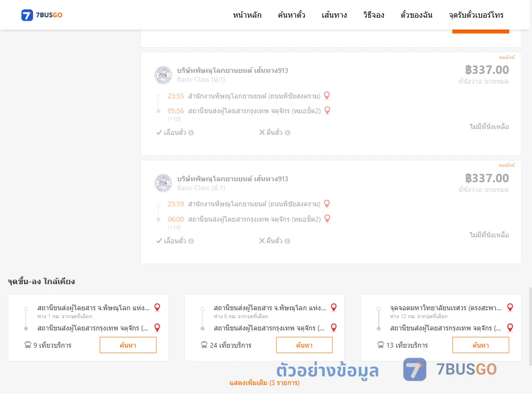
Task: Show info icon beside คืนตั๋ว on first trip
Action: pyautogui.click(x=287, y=132)
